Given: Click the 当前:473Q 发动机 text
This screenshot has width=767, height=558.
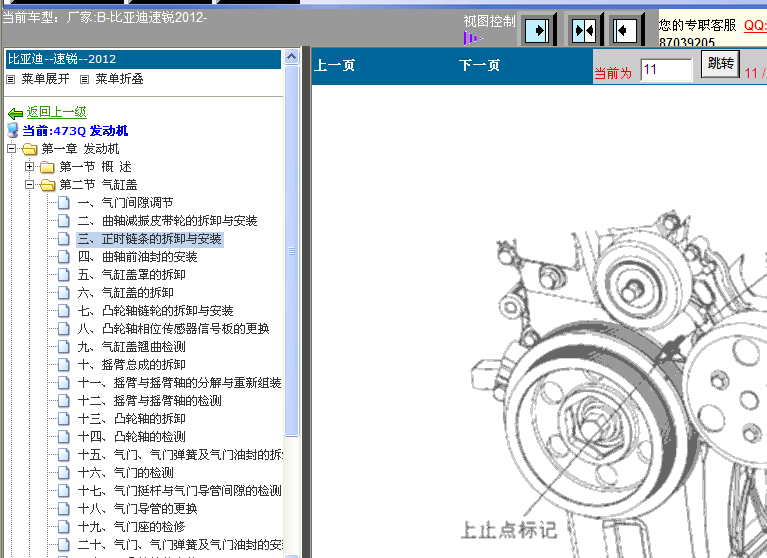Looking at the screenshot, I should click(x=75, y=131).
